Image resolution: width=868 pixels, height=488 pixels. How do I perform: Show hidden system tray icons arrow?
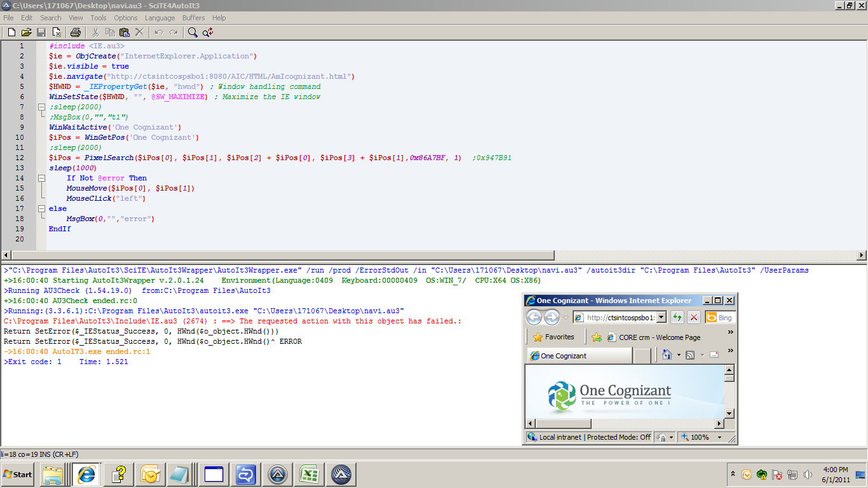pos(733,475)
